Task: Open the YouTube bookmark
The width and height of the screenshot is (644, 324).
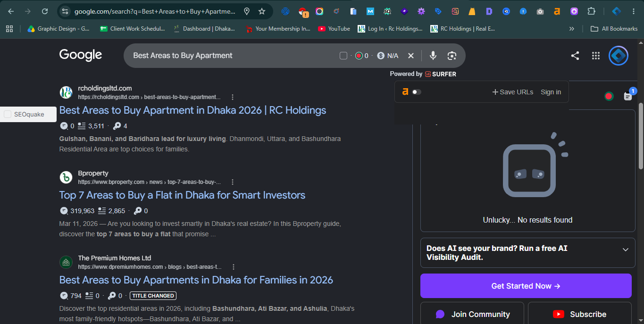Action: point(334,29)
